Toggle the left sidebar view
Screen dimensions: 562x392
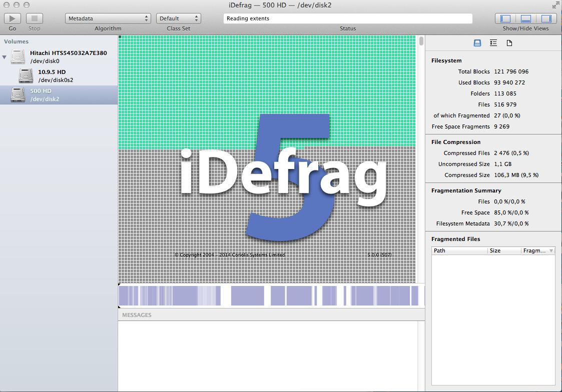pyautogui.click(x=505, y=18)
